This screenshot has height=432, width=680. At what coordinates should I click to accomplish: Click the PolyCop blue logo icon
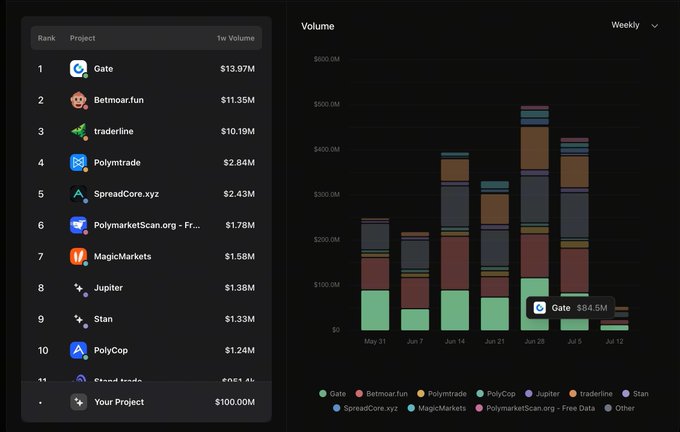[x=78, y=350]
